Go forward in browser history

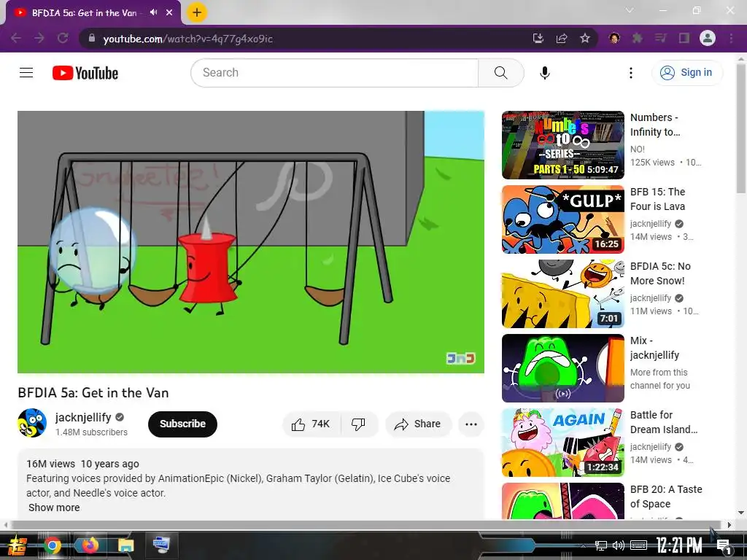pos(39,38)
